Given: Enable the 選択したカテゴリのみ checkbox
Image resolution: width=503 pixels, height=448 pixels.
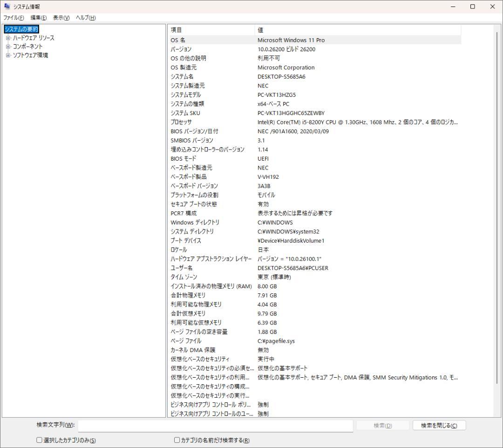Looking at the screenshot, I should click(39, 440).
